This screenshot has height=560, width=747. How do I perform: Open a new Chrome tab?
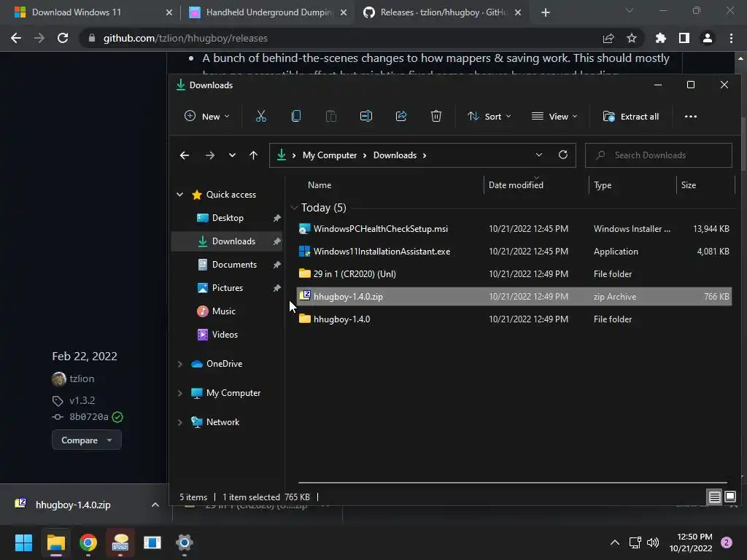click(546, 12)
